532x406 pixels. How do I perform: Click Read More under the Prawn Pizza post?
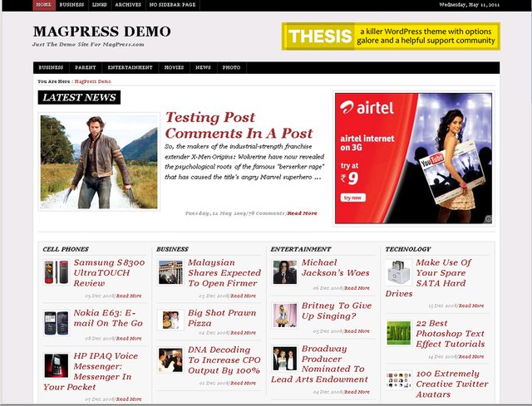(x=244, y=333)
